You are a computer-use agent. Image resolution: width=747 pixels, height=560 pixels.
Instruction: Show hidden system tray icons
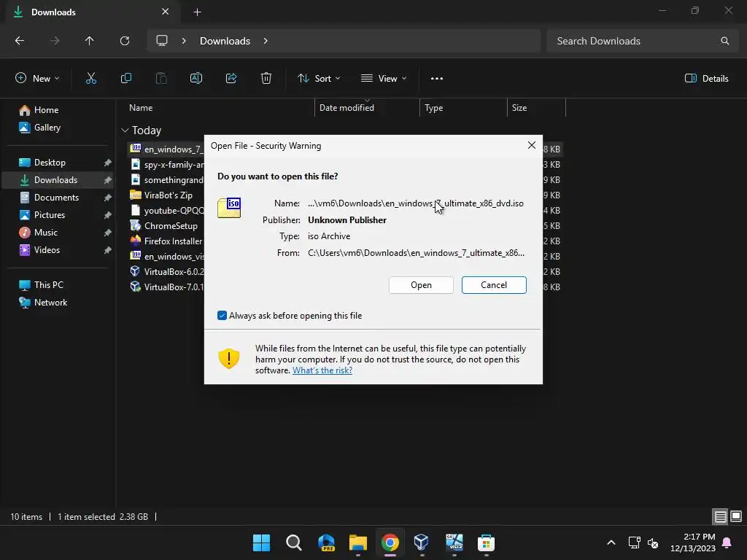click(611, 542)
